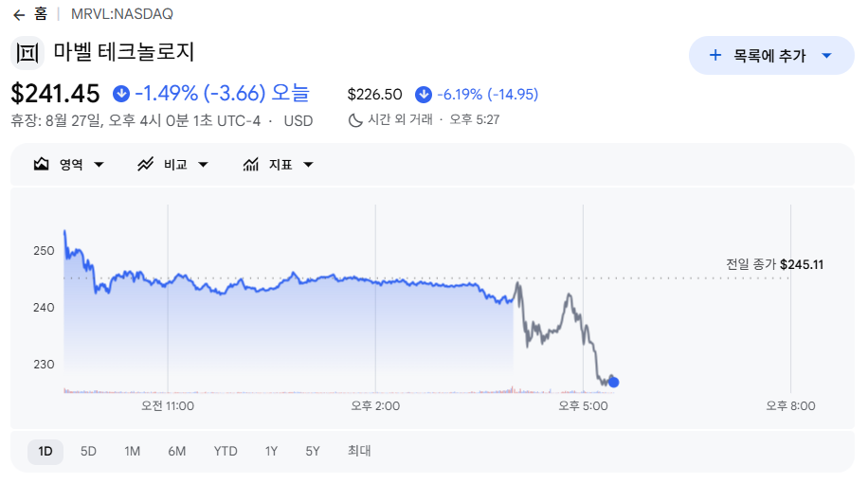Click the blue down-arrow icon beside -1.49%
Viewport: 868px width, 483px height.
point(121,94)
